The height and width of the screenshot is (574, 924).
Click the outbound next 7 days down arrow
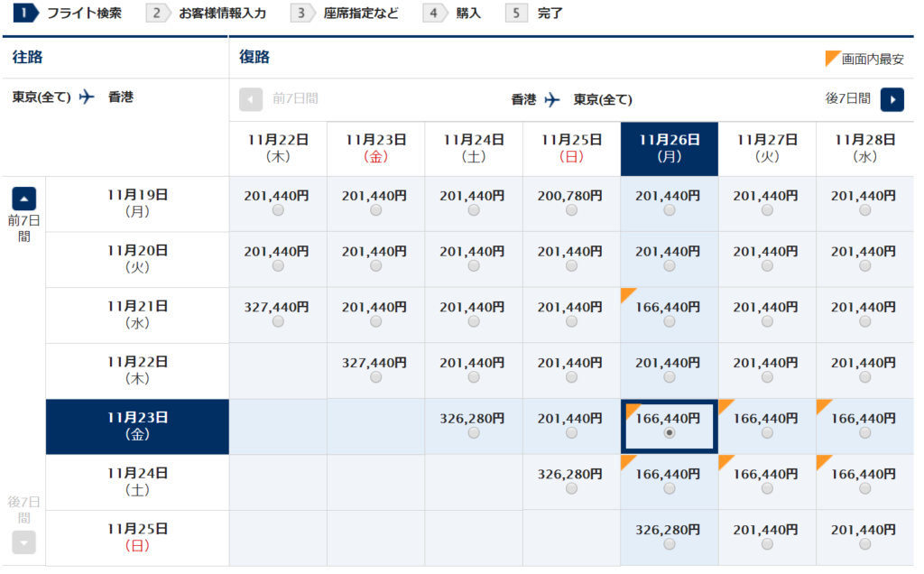click(x=23, y=542)
